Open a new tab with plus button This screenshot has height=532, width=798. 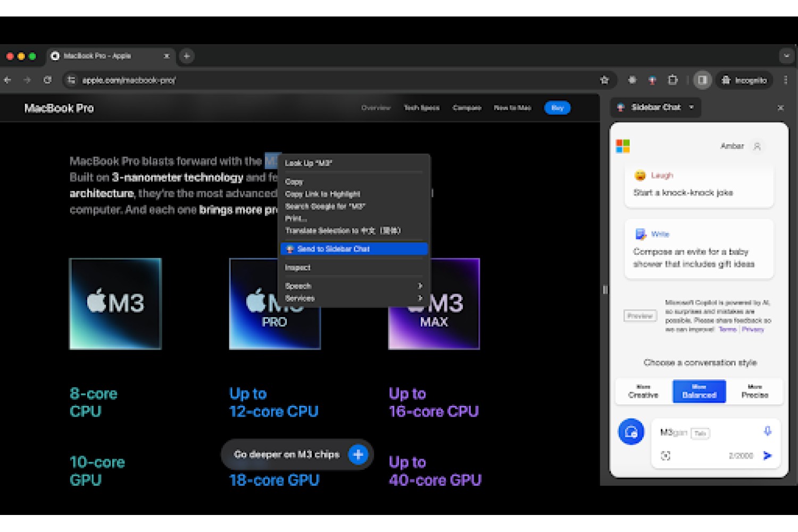pos(186,56)
